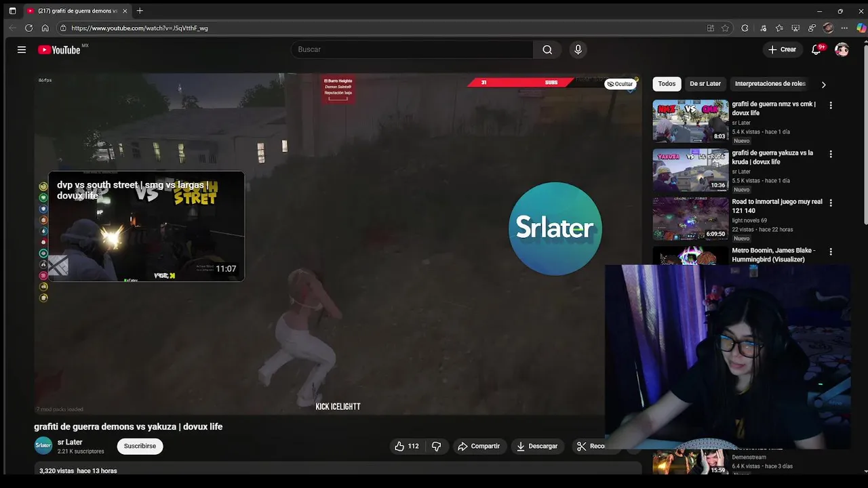Refresh the page in the browser
Image resolution: width=868 pixels, height=488 pixels.
[x=28, y=28]
